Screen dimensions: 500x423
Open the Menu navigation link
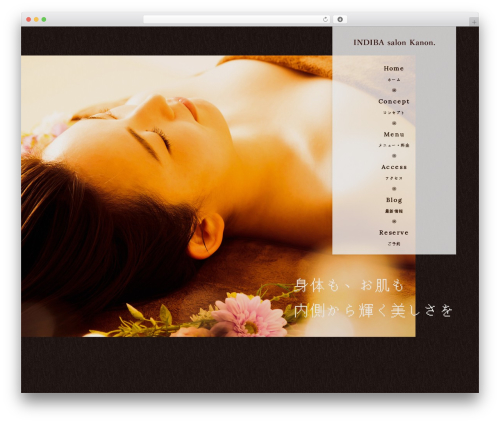pos(394,134)
